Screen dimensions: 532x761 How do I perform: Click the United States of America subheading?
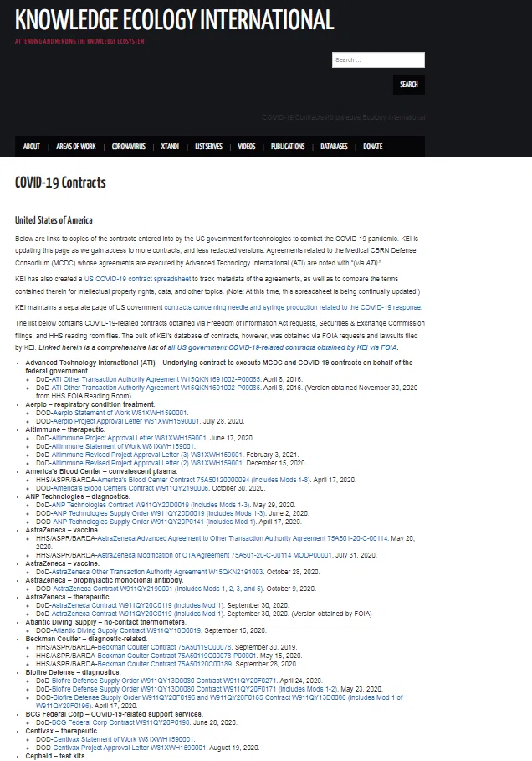click(54, 220)
